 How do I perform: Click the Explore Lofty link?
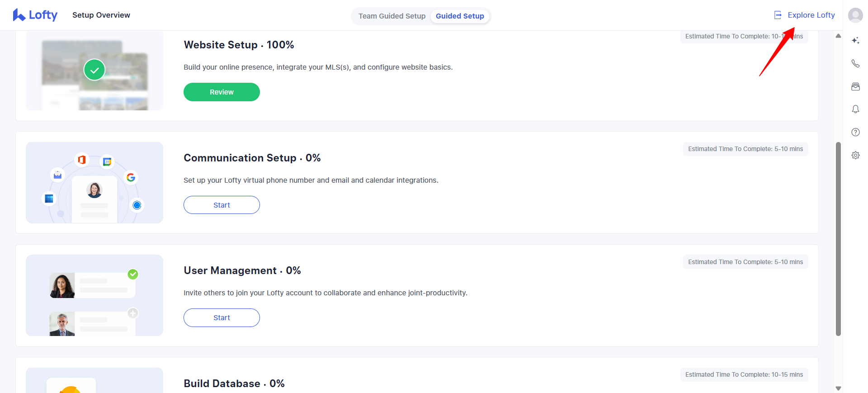(811, 15)
